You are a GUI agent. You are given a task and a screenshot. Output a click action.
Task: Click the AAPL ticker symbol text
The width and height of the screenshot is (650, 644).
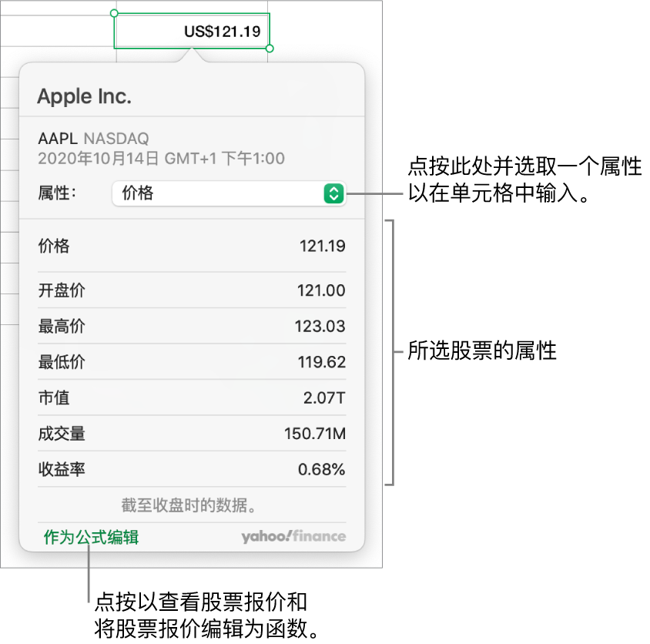[58, 139]
